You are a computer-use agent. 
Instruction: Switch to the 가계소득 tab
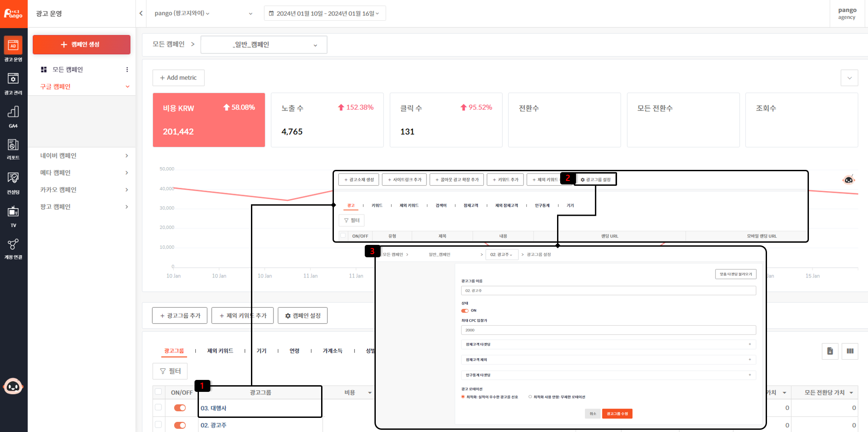tap(333, 351)
